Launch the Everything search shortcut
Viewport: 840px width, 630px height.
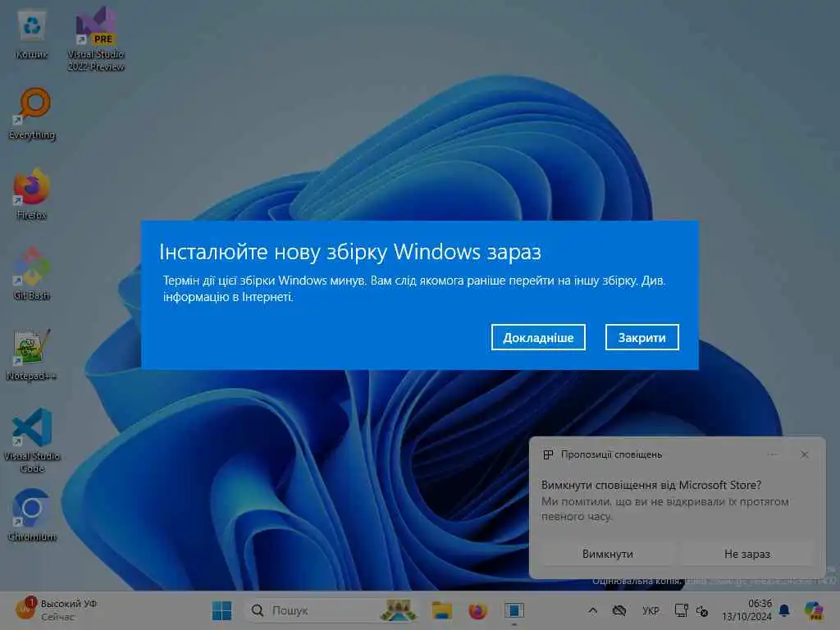point(32,114)
